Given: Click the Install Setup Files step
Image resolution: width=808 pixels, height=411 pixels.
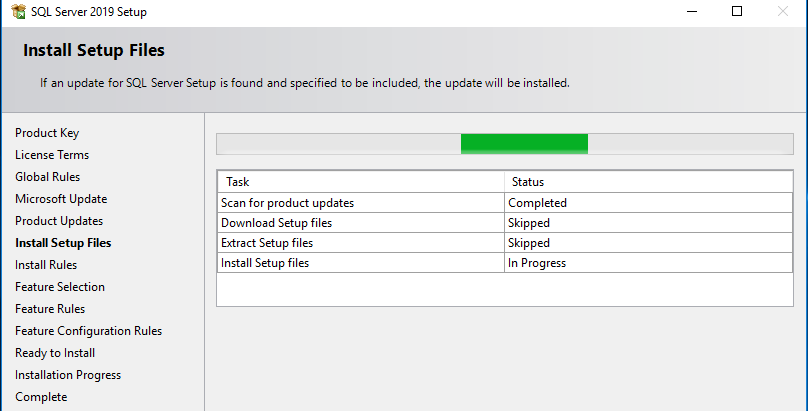Looking at the screenshot, I should pyautogui.click(x=63, y=243).
